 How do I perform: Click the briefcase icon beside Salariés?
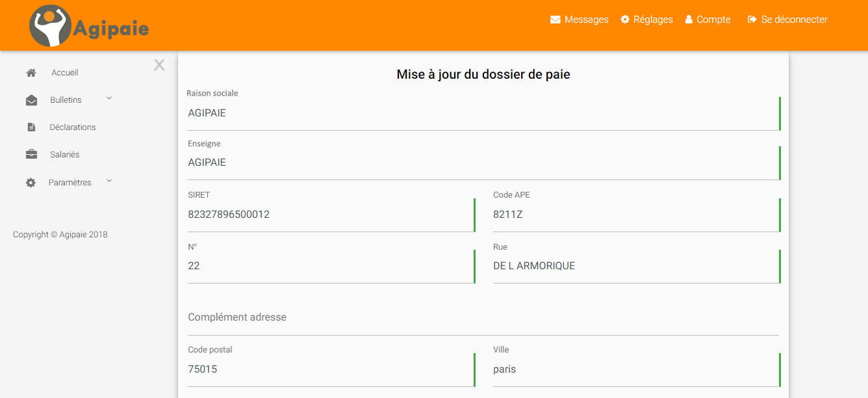coord(31,155)
